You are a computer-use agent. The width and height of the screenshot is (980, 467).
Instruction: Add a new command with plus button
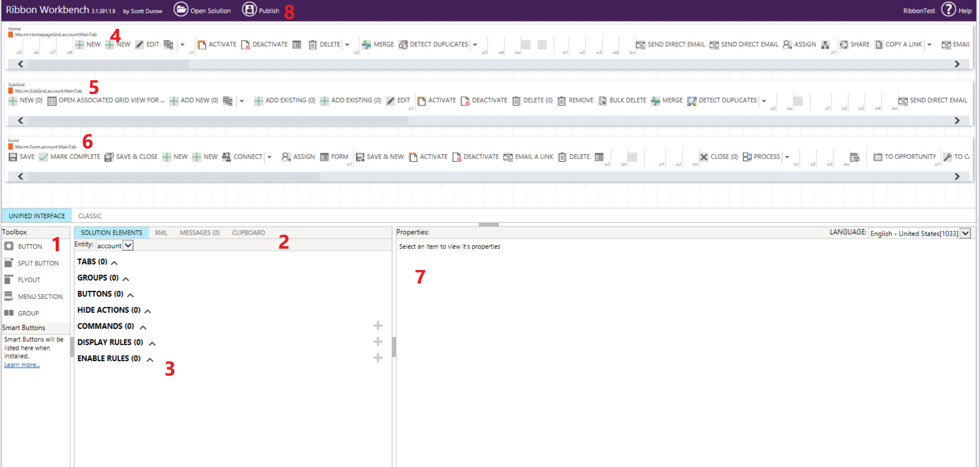pyautogui.click(x=378, y=325)
